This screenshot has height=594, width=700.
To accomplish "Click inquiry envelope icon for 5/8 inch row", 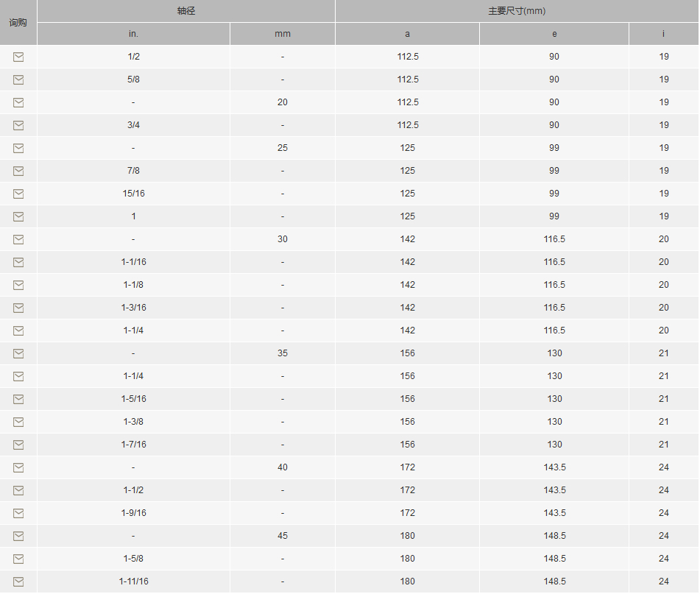I will point(18,79).
